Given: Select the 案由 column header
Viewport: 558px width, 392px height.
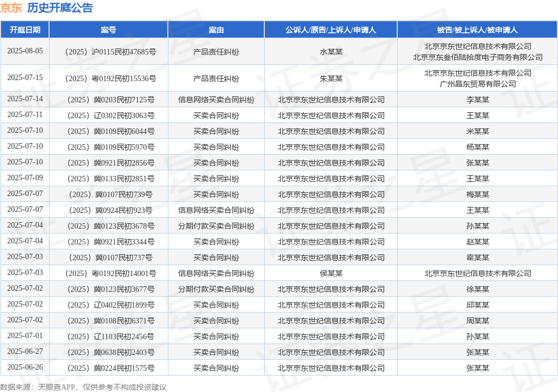Looking at the screenshot, I should point(216,30).
